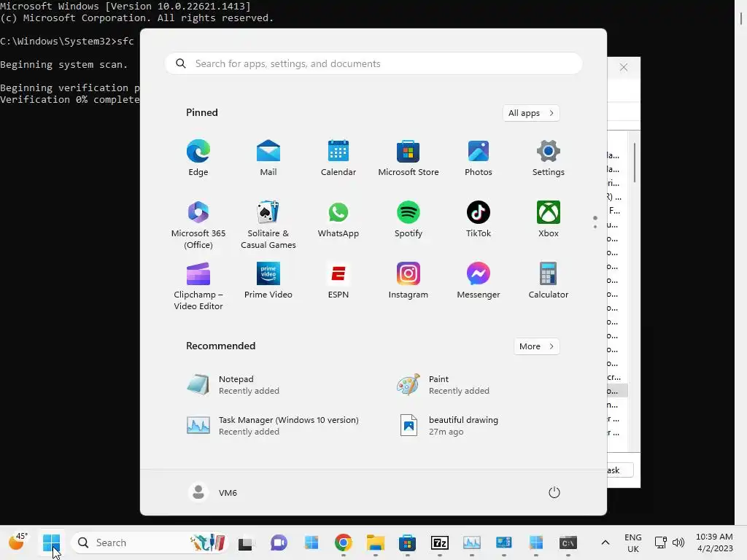
Task: Open the Calendar app
Action: click(338, 158)
